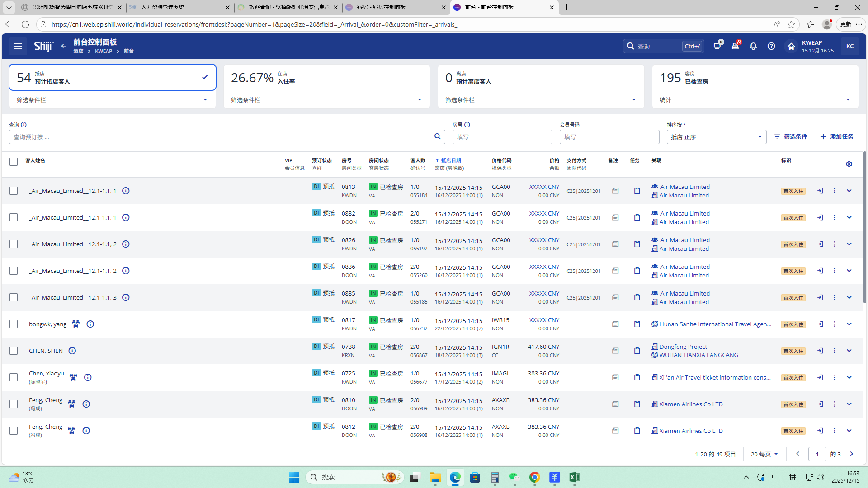Select the checkbox for bongwk, yang
868x488 pixels.
click(x=14, y=324)
